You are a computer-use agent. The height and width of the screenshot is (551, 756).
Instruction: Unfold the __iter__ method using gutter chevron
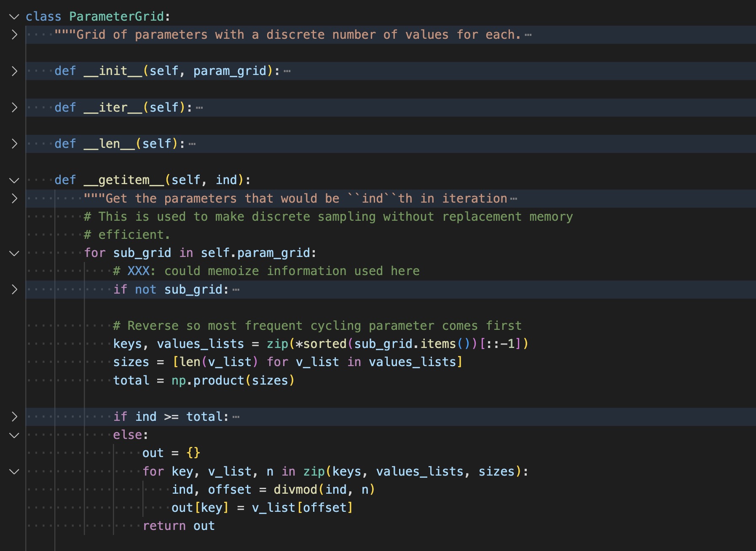14,107
